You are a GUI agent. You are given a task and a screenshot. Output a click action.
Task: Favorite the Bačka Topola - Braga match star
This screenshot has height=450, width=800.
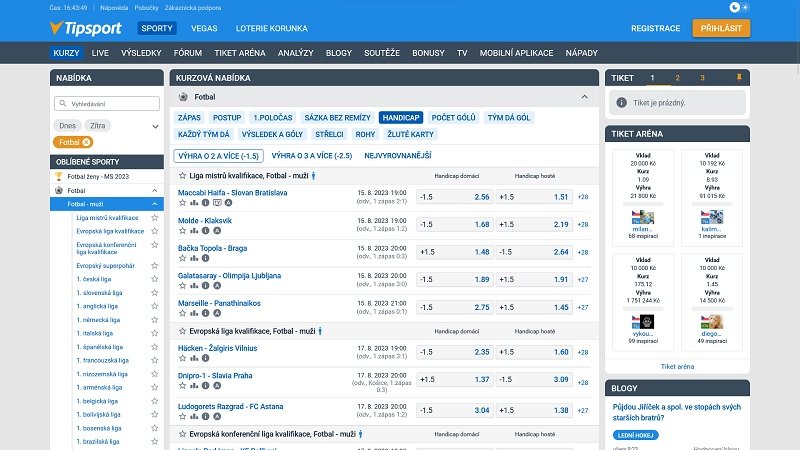click(x=182, y=258)
